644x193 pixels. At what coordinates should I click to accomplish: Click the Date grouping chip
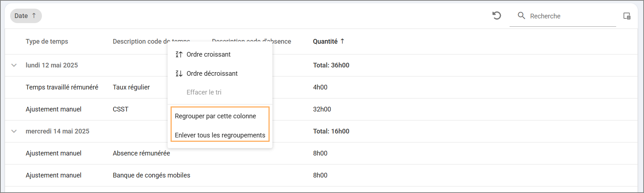coord(22,16)
